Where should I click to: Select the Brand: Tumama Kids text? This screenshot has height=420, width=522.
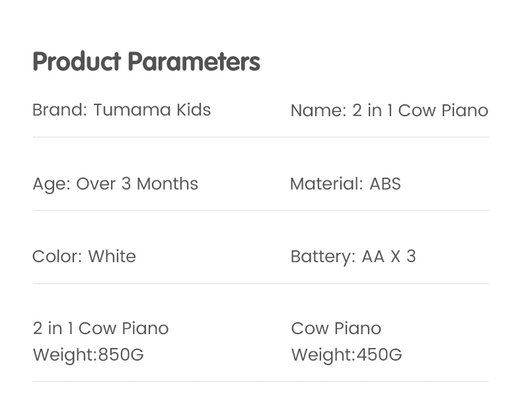[x=122, y=110]
